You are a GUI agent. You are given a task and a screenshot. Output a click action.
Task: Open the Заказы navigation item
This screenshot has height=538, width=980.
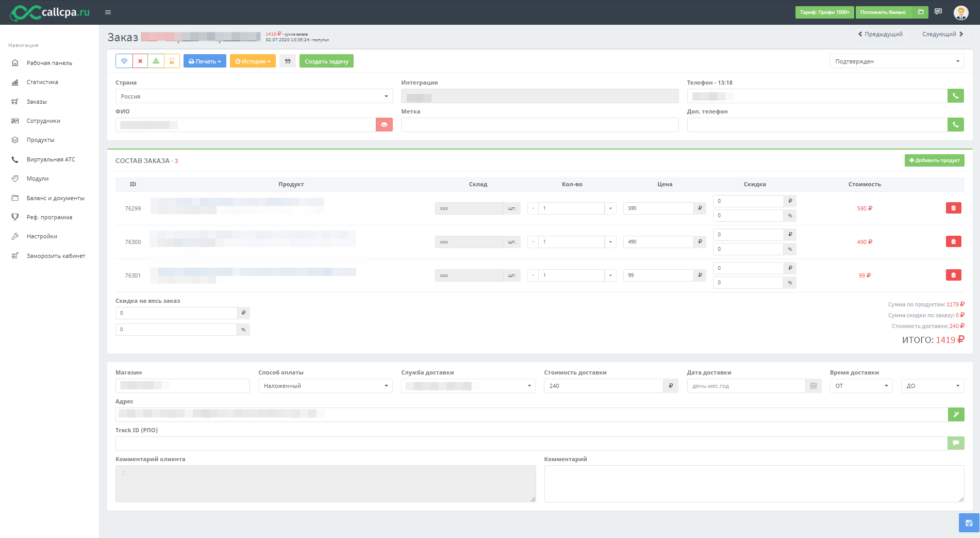(37, 102)
